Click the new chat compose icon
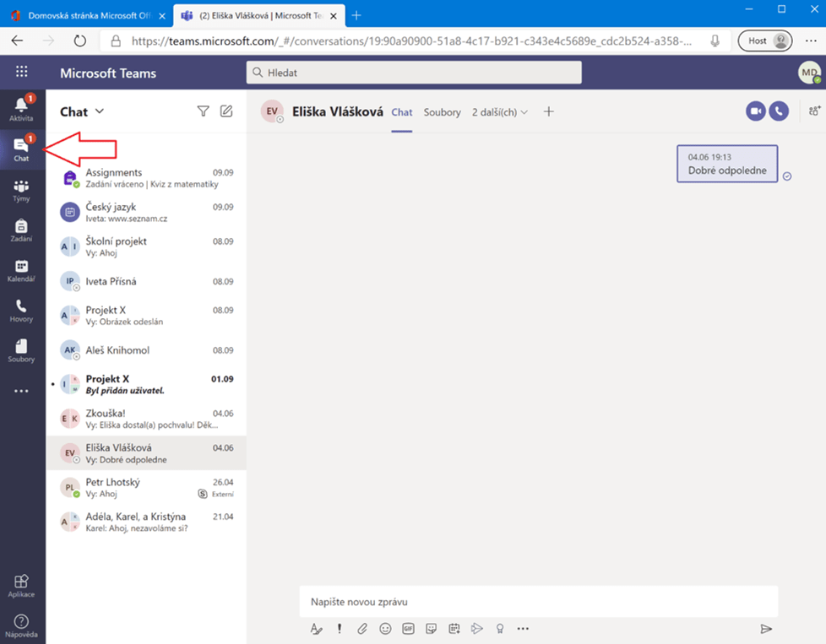 [x=226, y=111]
